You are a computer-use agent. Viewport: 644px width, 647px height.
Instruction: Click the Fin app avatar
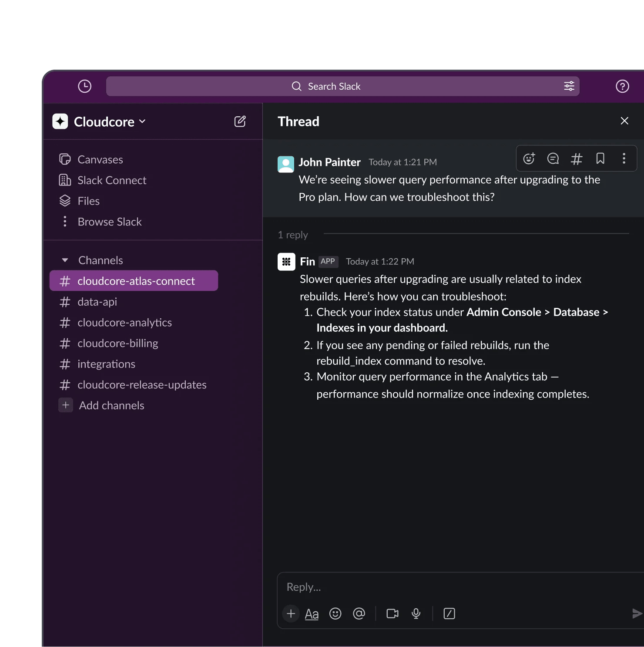[286, 262]
